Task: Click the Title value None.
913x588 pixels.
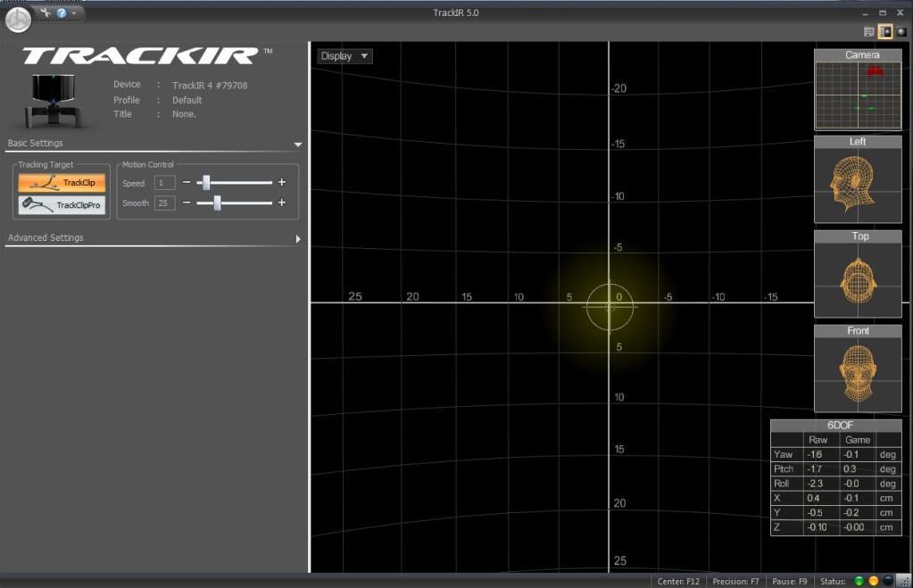Action: coord(184,114)
